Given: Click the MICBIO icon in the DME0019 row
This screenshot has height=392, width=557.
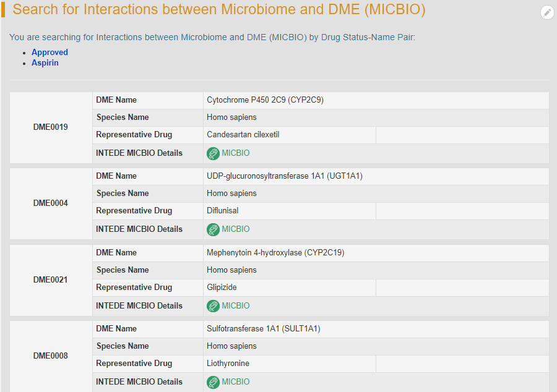Looking at the screenshot, I should [213, 153].
